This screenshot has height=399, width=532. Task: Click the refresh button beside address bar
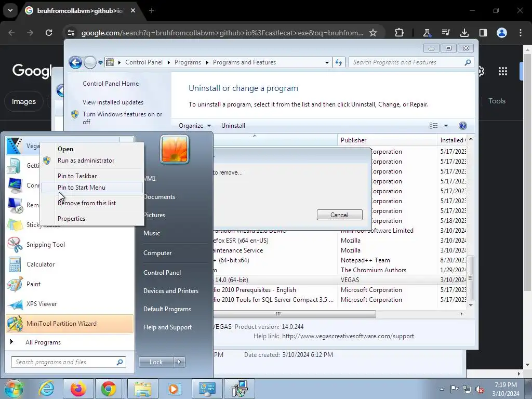click(x=339, y=62)
